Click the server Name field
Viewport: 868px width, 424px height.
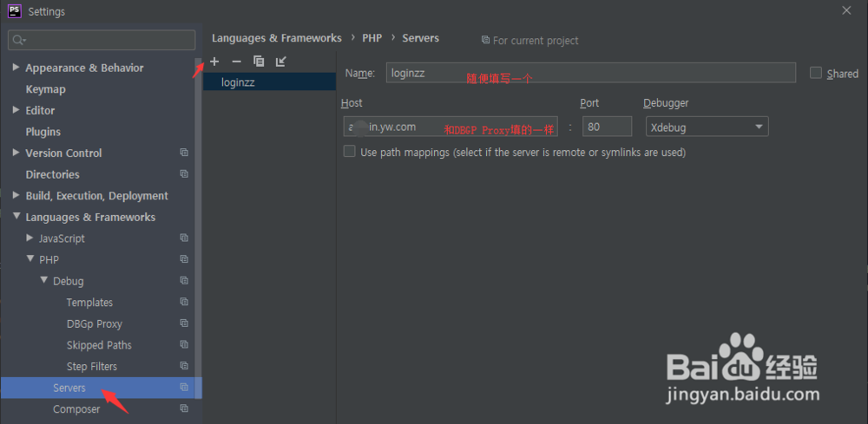(x=590, y=73)
